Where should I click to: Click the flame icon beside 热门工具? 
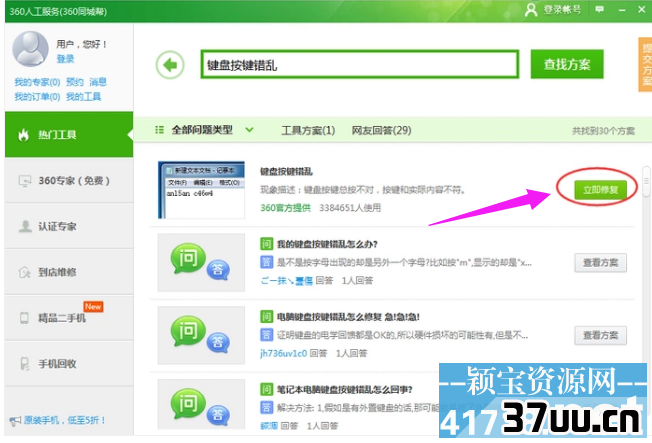[x=24, y=135]
